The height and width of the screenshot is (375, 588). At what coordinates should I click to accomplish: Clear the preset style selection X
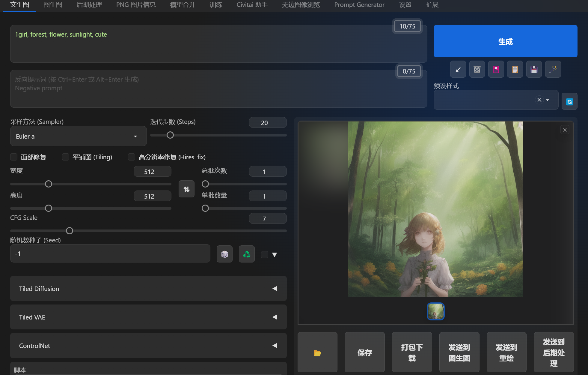(x=539, y=100)
